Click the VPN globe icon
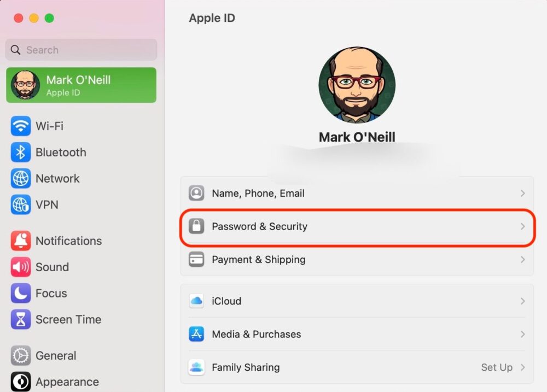The height and width of the screenshot is (392, 547). (20, 204)
